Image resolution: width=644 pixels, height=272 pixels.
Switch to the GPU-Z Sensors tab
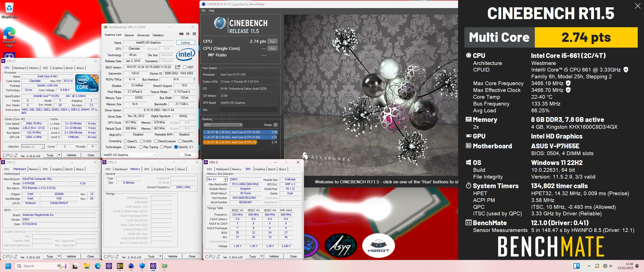coord(129,35)
